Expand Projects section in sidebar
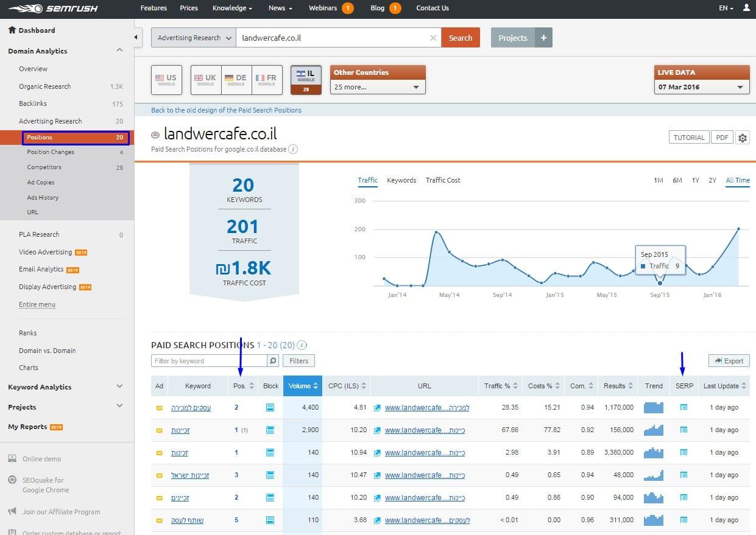756x535 pixels. pos(119,407)
